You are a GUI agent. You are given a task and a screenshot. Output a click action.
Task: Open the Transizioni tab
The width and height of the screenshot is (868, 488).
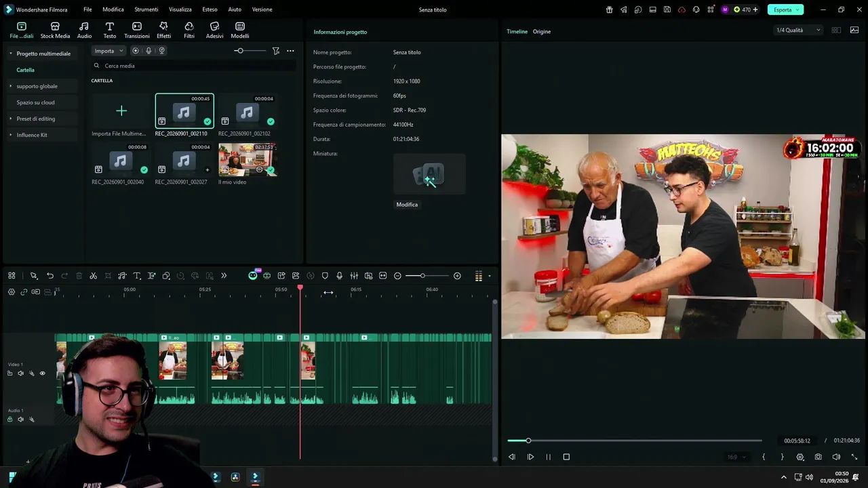pyautogui.click(x=137, y=30)
